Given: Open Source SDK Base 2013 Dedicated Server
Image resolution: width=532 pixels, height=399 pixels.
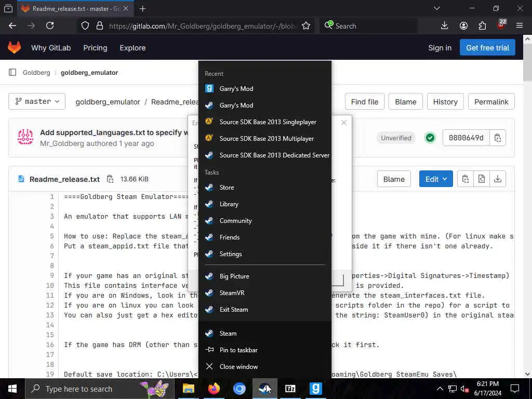Looking at the screenshot, I should point(264,155).
